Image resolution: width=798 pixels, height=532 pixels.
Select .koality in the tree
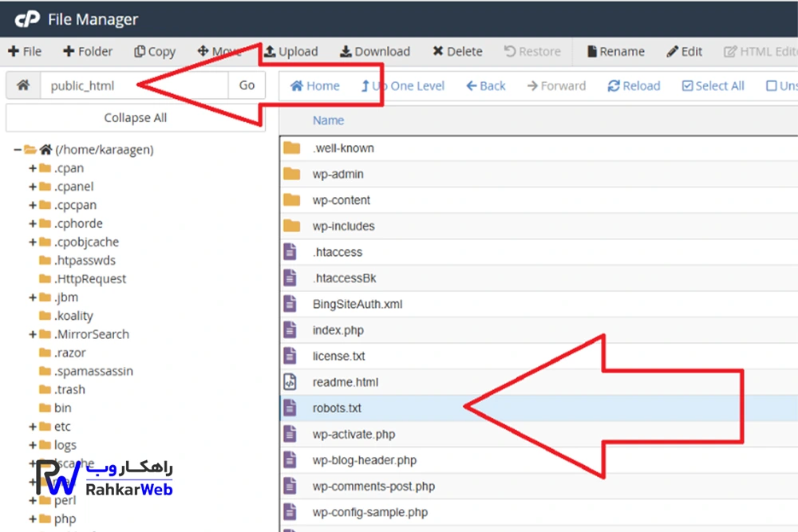(73, 316)
